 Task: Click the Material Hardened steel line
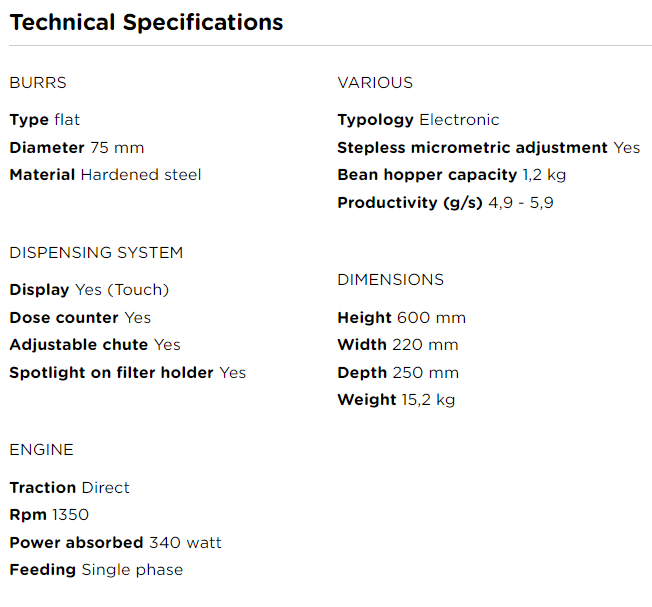click(x=105, y=175)
